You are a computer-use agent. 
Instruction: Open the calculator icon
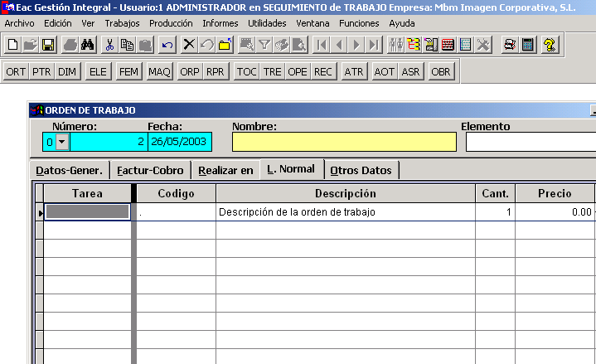click(527, 45)
